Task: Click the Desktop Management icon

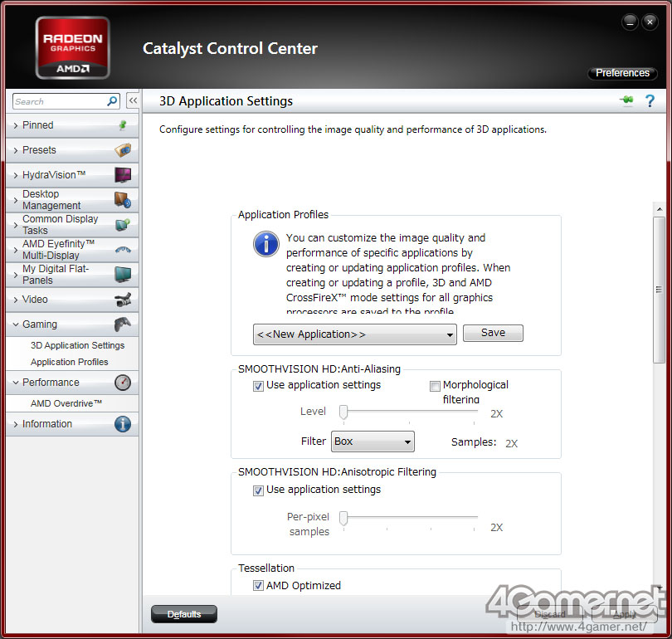Action: coord(123,200)
